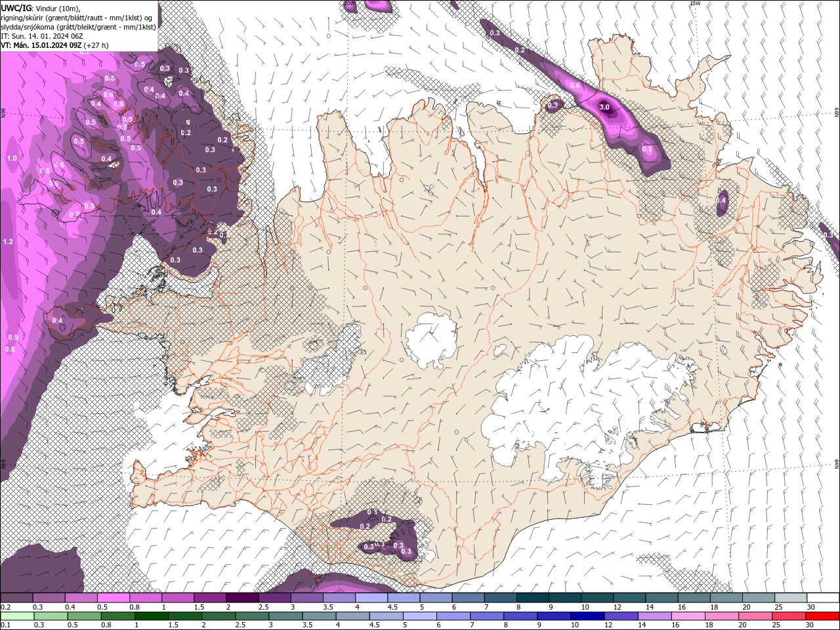Click the '15W' longitude label at the top
The height and width of the screenshot is (630, 840).
click(695, 3)
